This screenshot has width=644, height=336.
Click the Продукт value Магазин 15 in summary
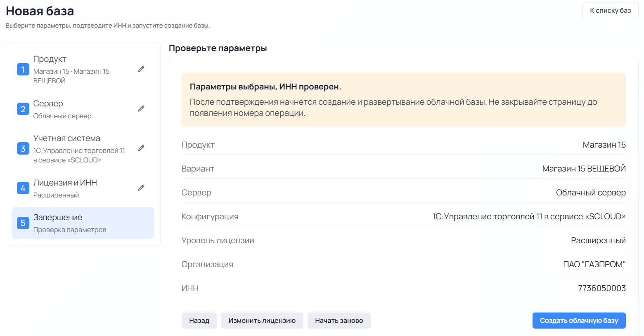(604, 145)
